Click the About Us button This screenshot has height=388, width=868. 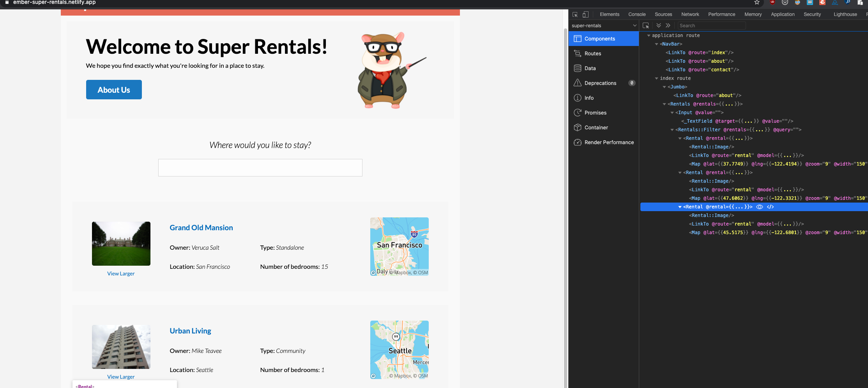[x=114, y=90]
